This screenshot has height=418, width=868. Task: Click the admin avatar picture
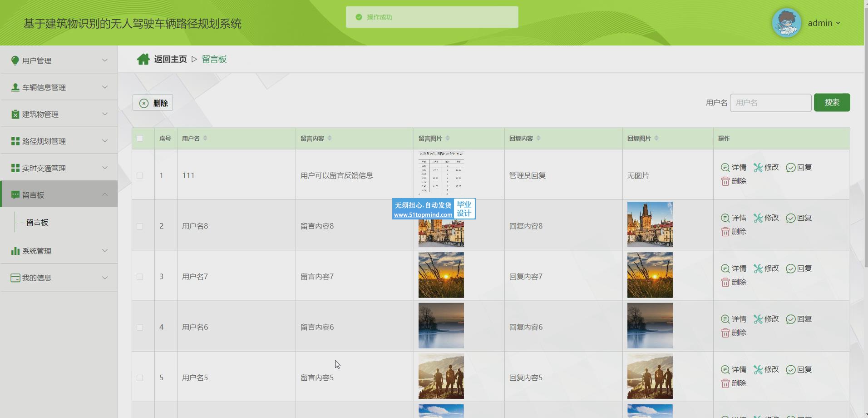[787, 23]
